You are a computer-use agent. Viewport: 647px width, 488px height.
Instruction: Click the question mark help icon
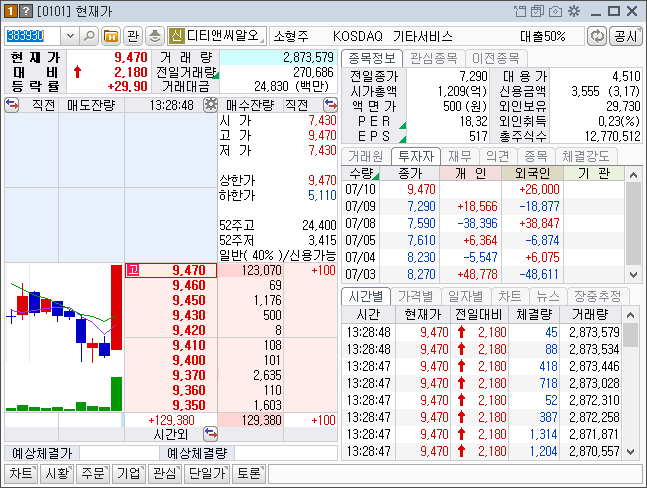click(26, 11)
